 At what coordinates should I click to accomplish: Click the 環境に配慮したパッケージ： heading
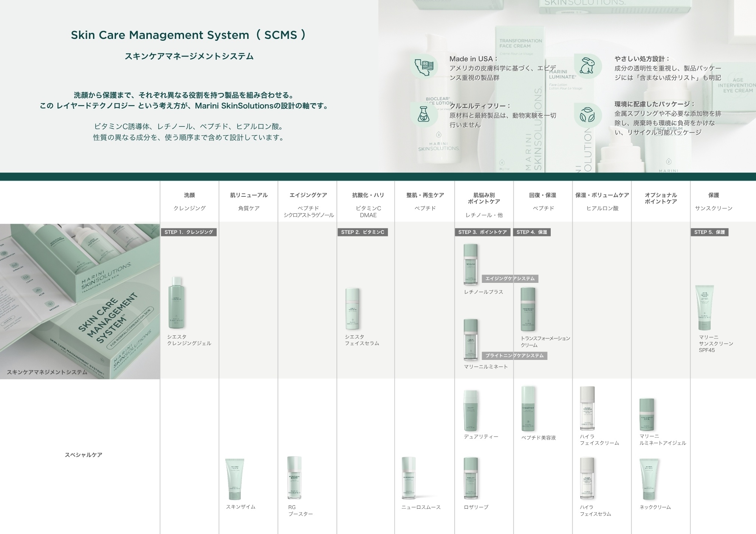click(x=655, y=104)
